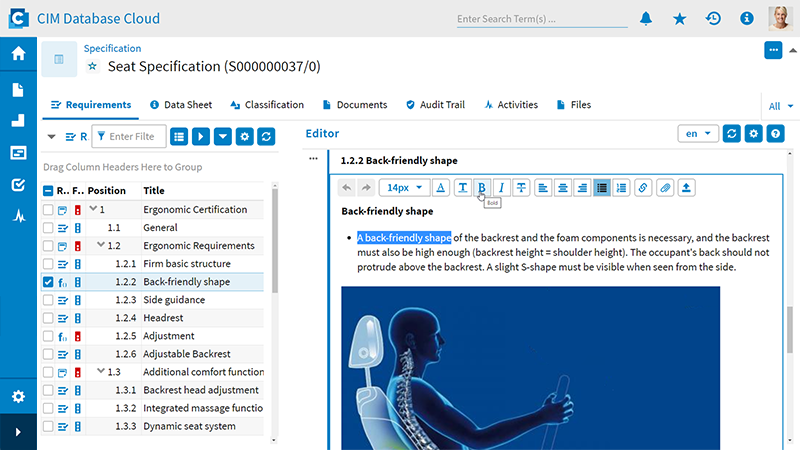This screenshot has height=450, width=800.
Task: Apply italic formatting to the selected text
Action: (x=502, y=187)
